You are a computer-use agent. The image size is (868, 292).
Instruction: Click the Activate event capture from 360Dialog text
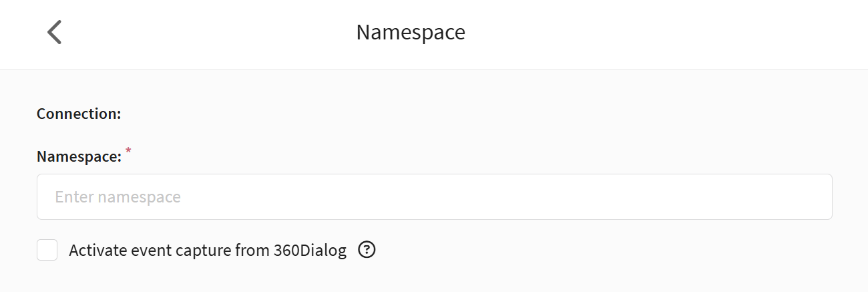208,251
